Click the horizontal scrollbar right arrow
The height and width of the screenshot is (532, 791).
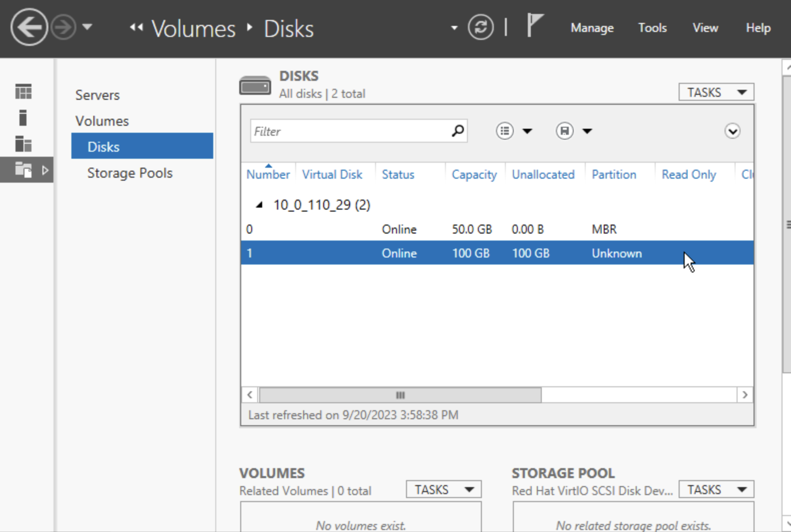point(745,395)
